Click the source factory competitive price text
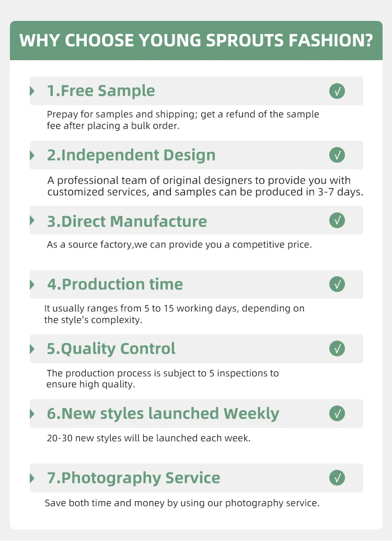Viewport: 392px width, 552px height. pos(179,244)
